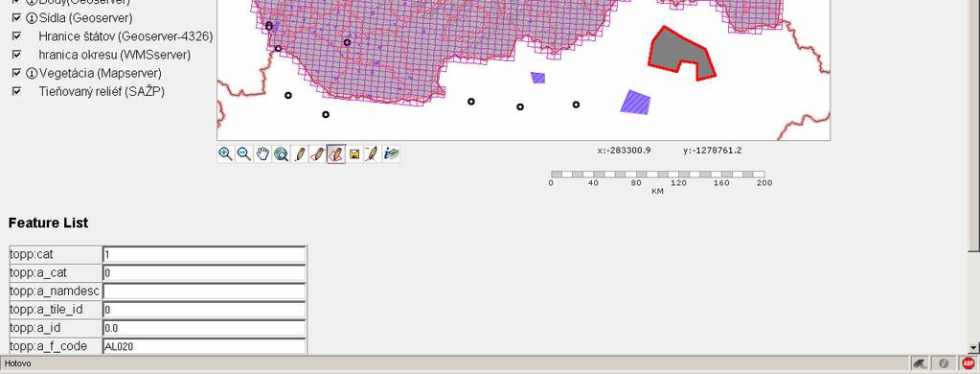The width and height of the screenshot is (980, 374).
Task: Click the globe zoom-to-extent icon
Action: click(x=282, y=153)
